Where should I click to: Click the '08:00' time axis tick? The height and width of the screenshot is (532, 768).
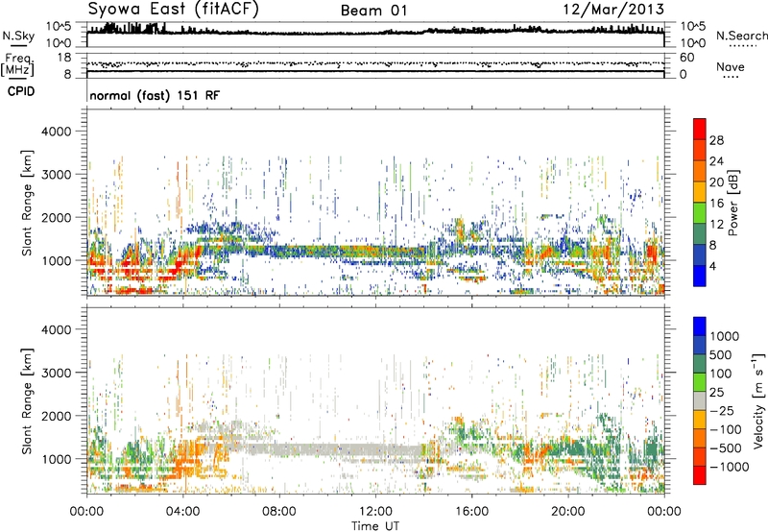278,512
